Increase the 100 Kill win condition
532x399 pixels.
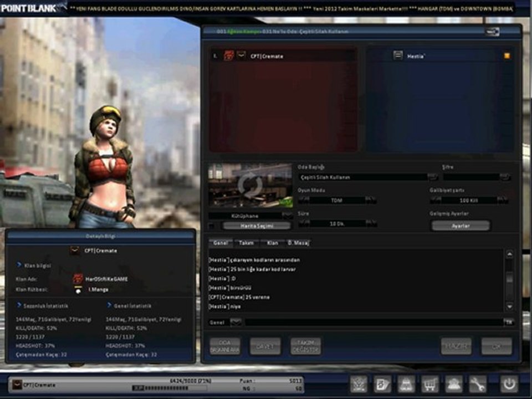(503, 200)
